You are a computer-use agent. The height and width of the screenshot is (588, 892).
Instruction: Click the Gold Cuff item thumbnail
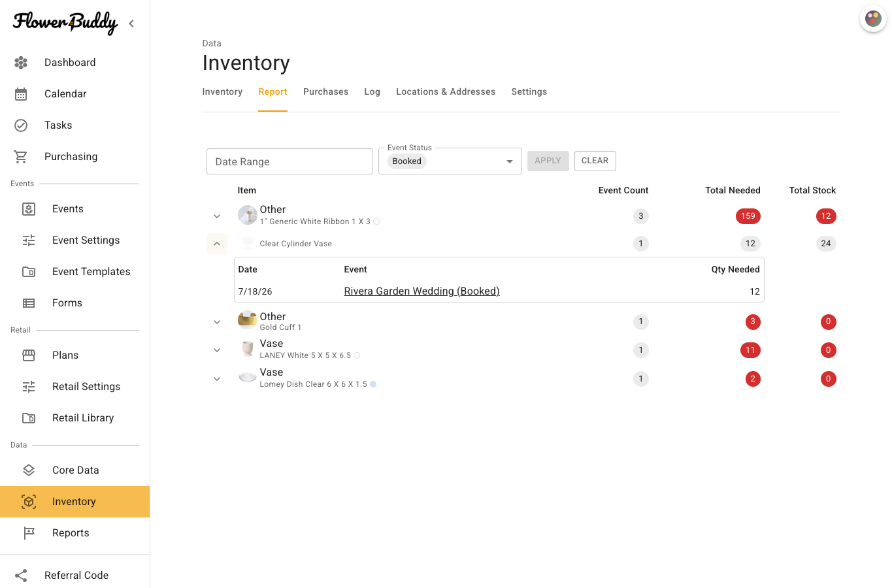(x=248, y=320)
